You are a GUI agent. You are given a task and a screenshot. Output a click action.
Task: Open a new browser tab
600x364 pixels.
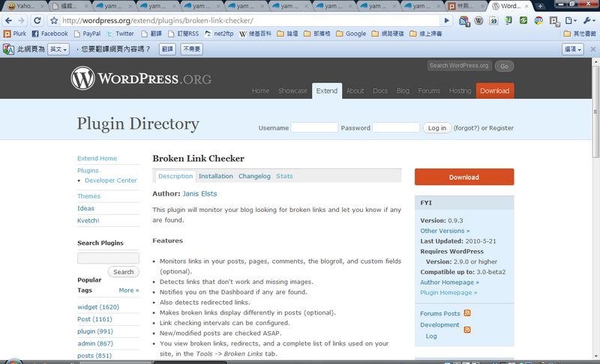pos(540,6)
